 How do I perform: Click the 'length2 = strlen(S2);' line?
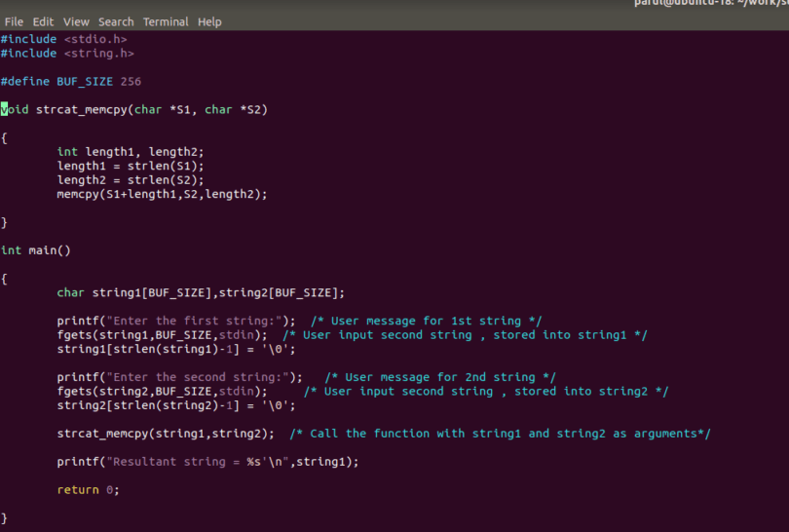coord(131,179)
